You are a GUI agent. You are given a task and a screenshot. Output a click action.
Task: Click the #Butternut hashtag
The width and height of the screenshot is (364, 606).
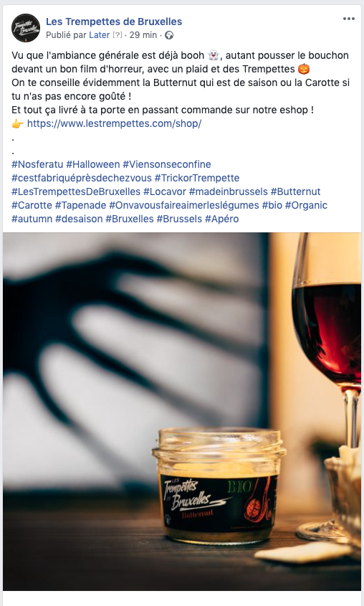pyautogui.click(x=296, y=191)
